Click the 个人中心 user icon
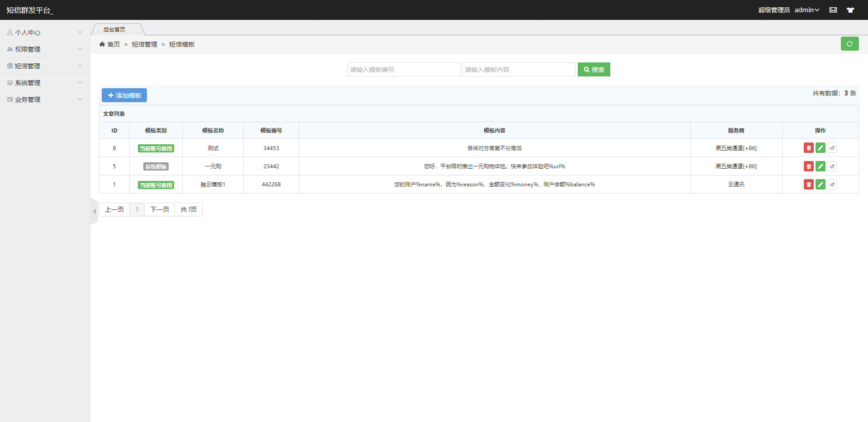The image size is (868, 422). [x=10, y=33]
